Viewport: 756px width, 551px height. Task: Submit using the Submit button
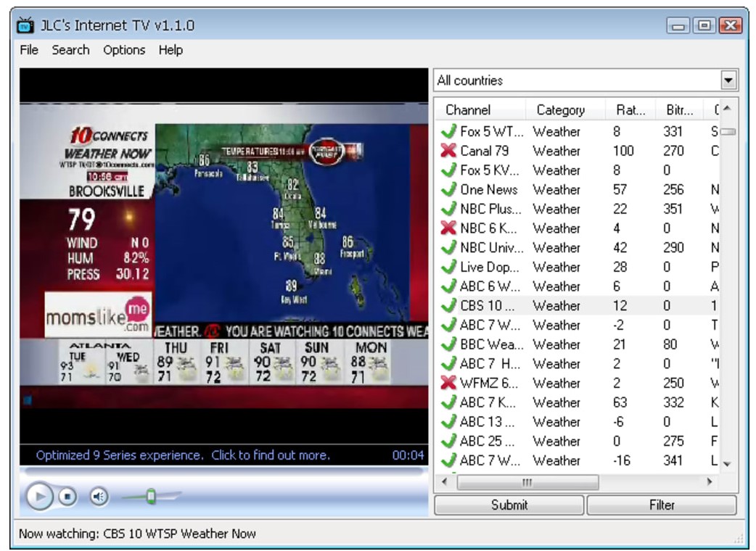[x=509, y=505]
